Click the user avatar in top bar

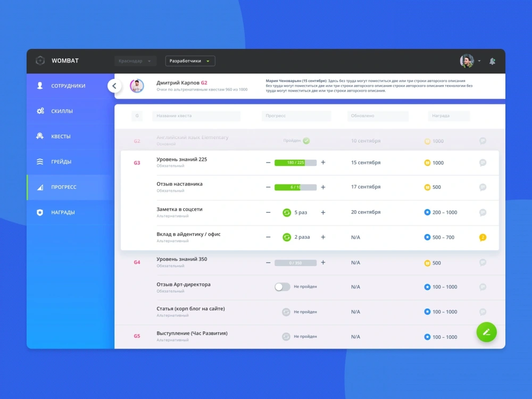click(x=467, y=61)
